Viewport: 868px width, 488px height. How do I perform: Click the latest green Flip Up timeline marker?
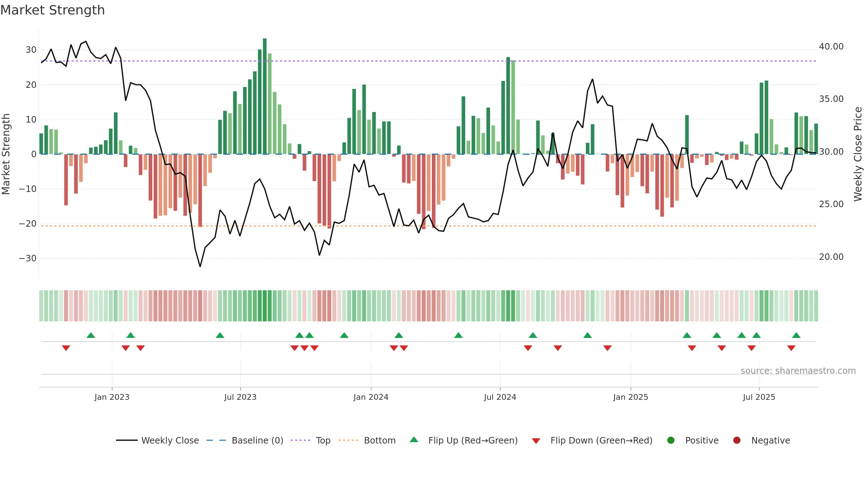pyautogui.click(x=796, y=335)
